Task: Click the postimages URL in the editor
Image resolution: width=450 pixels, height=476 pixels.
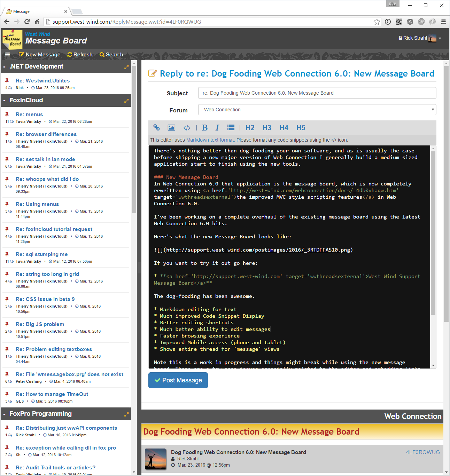Action: pos(258,250)
